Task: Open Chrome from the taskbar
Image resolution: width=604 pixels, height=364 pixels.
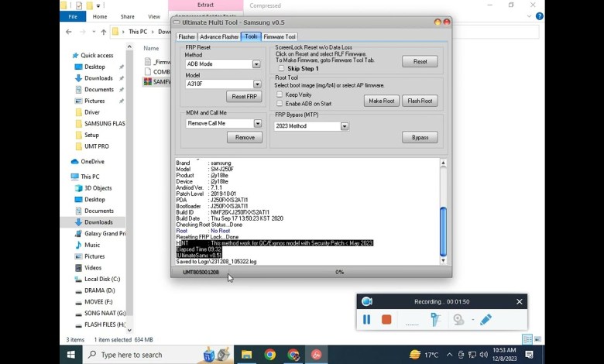Action: point(270,355)
